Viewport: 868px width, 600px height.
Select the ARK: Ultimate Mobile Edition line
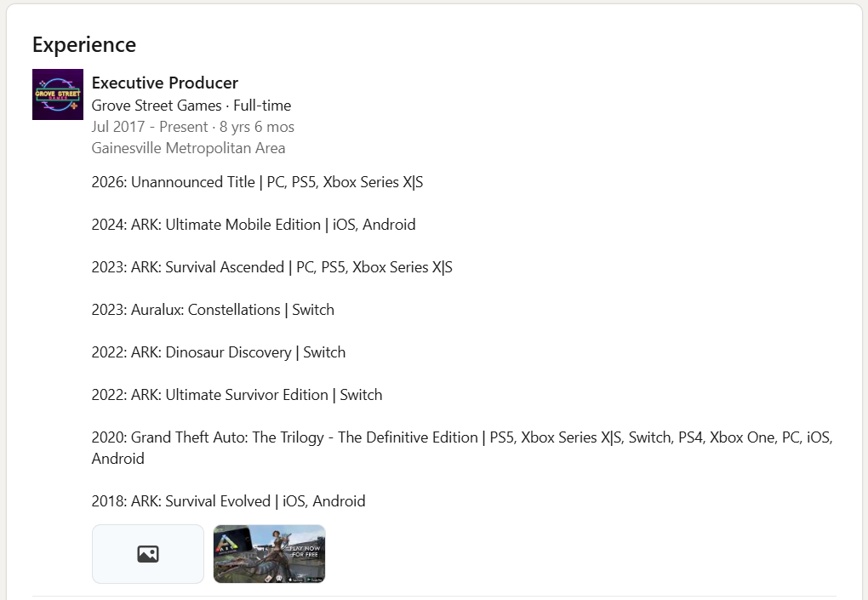pyautogui.click(x=254, y=225)
